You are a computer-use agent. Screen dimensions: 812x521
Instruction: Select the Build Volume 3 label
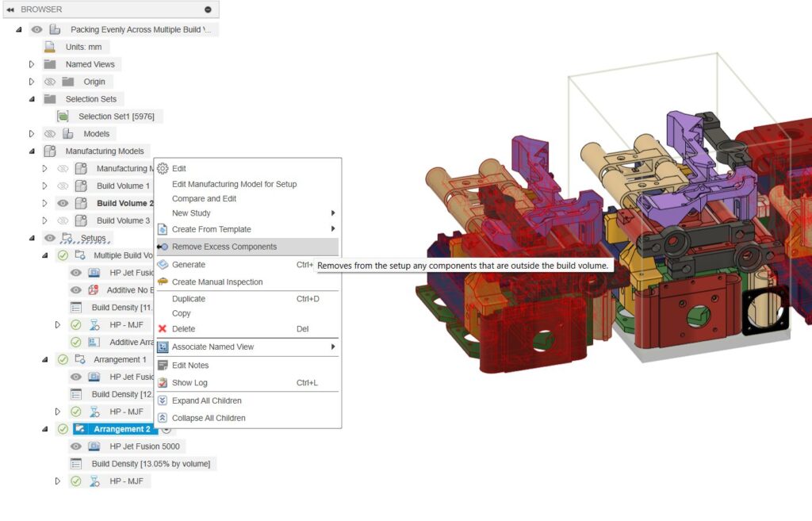tap(123, 220)
